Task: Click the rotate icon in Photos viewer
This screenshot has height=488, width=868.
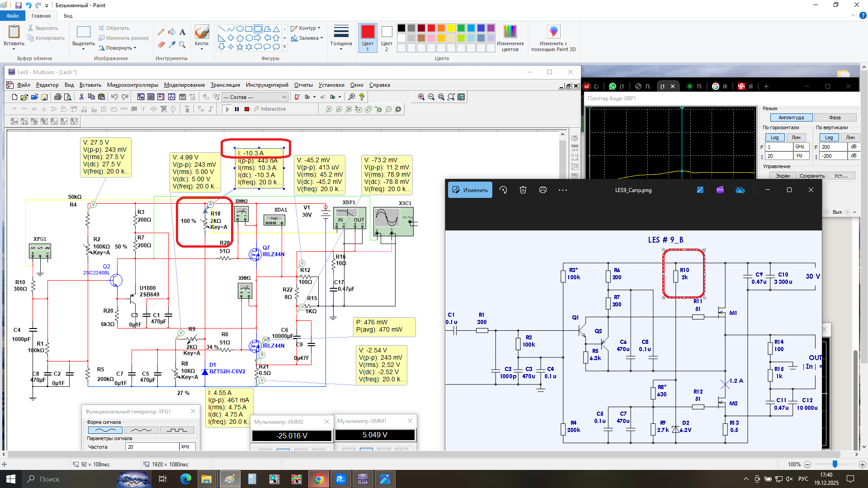Action: click(503, 190)
